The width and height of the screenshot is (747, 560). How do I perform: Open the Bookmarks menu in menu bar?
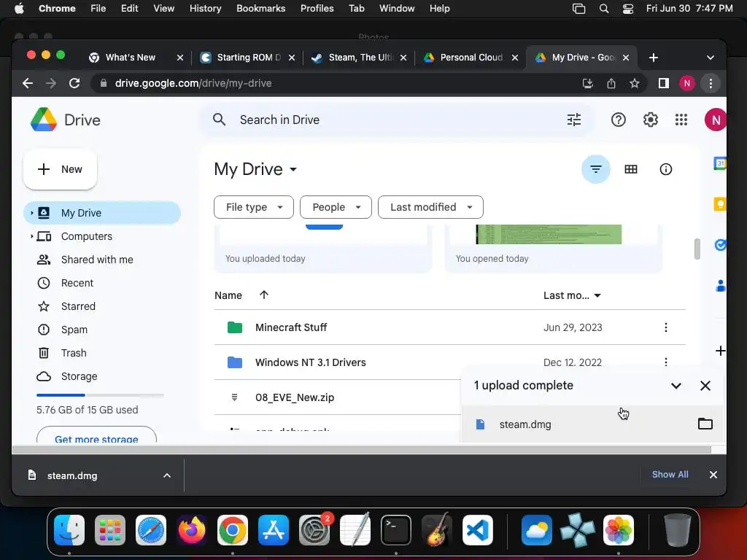tap(260, 8)
